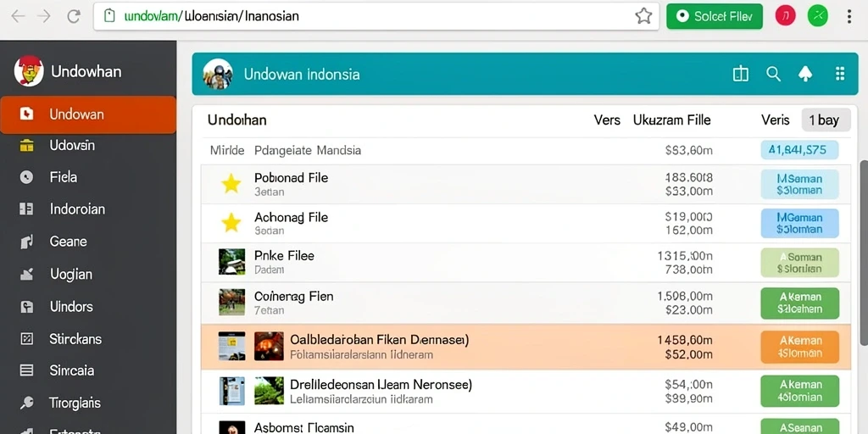Click the Mirlde Pdangeiate Mandsia row
Image resolution: width=868 pixels, height=434 pixels.
(x=525, y=150)
